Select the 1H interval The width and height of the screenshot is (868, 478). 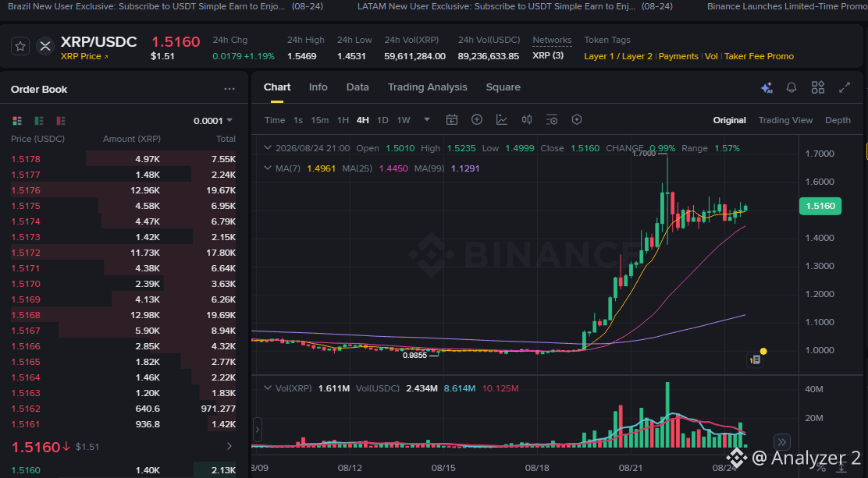[343, 120]
